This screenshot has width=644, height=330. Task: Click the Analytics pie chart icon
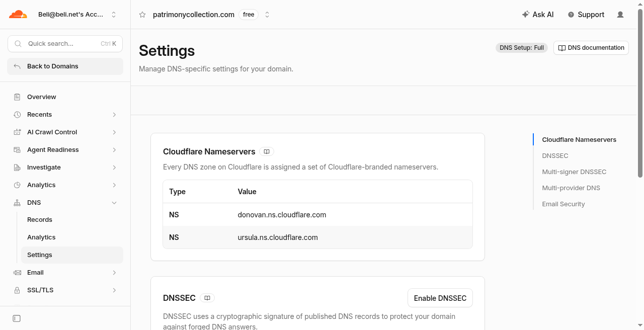click(x=17, y=185)
